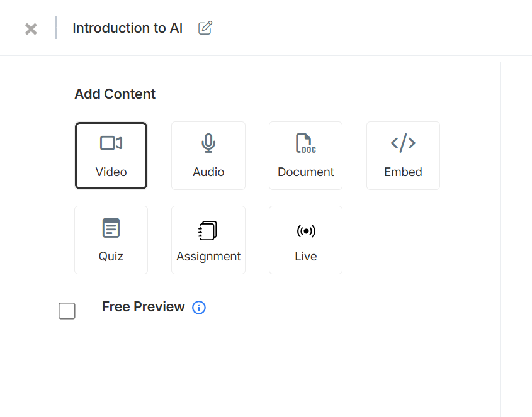Click the stacked pages Assignment icon

coord(208,230)
